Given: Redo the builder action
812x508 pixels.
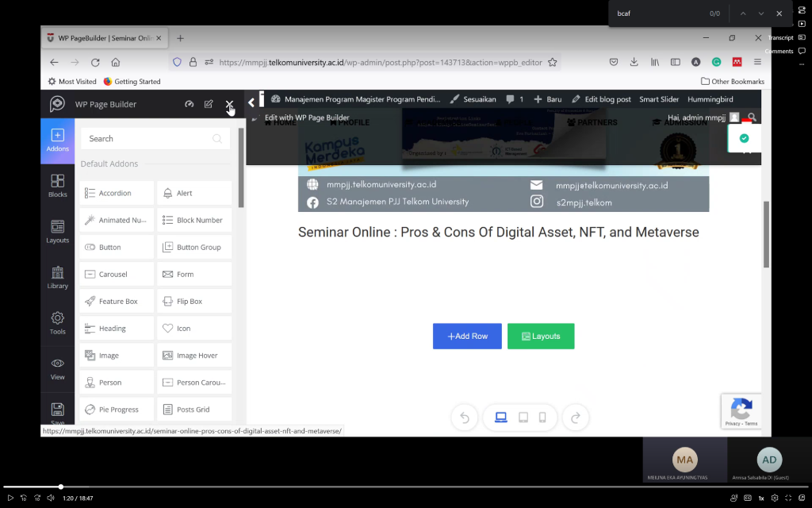Looking at the screenshot, I should [x=576, y=418].
